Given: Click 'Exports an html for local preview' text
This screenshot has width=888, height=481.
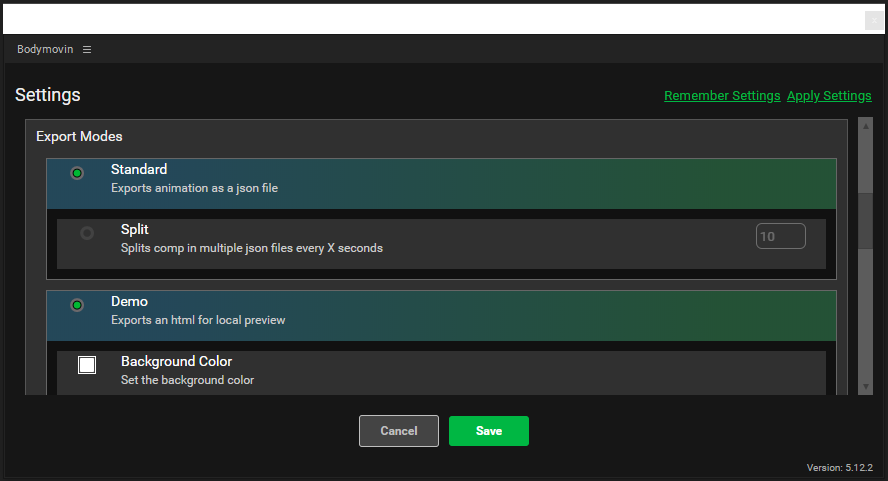Looking at the screenshot, I should [198, 320].
